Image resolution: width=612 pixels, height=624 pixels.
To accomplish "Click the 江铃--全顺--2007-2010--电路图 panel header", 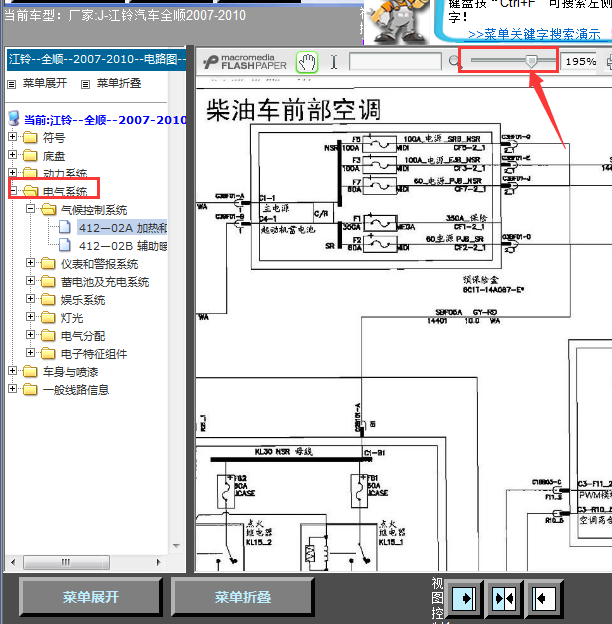I will pos(97,59).
